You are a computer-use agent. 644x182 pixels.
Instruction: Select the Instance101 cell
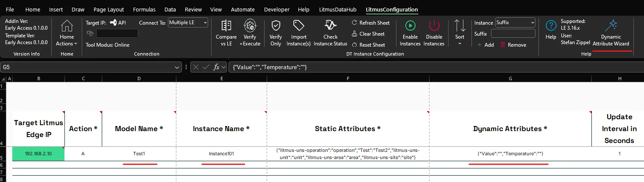pyautogui.click(x=221, y=154)
